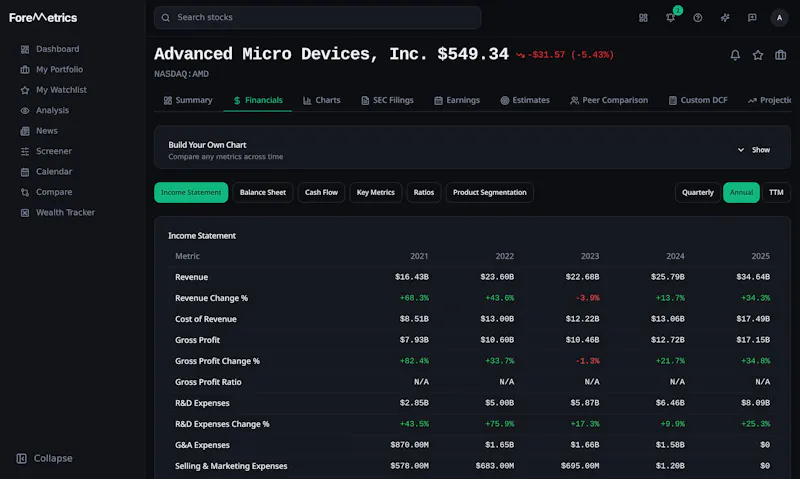This screenshot has width=800, height=479.
Task: Select Balance Sheet pill
Action: [263, 192]
